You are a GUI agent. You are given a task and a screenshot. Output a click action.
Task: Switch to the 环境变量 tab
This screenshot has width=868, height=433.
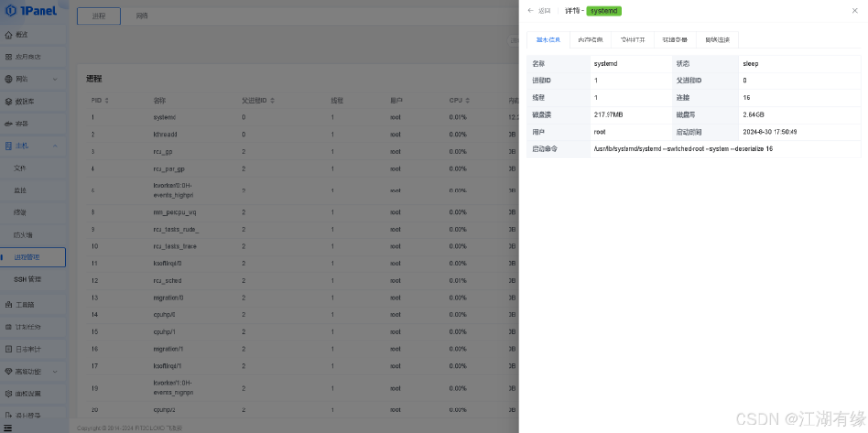click(x=676, y=40)
